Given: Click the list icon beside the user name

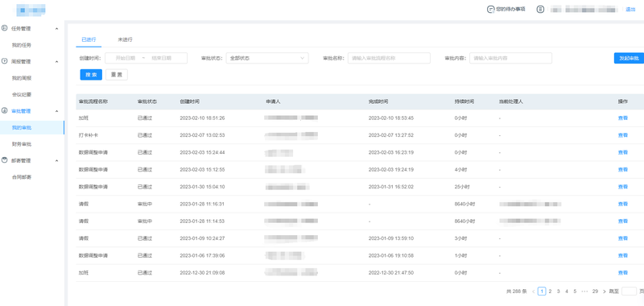Looking at the screenshot, I should [540, 9].
